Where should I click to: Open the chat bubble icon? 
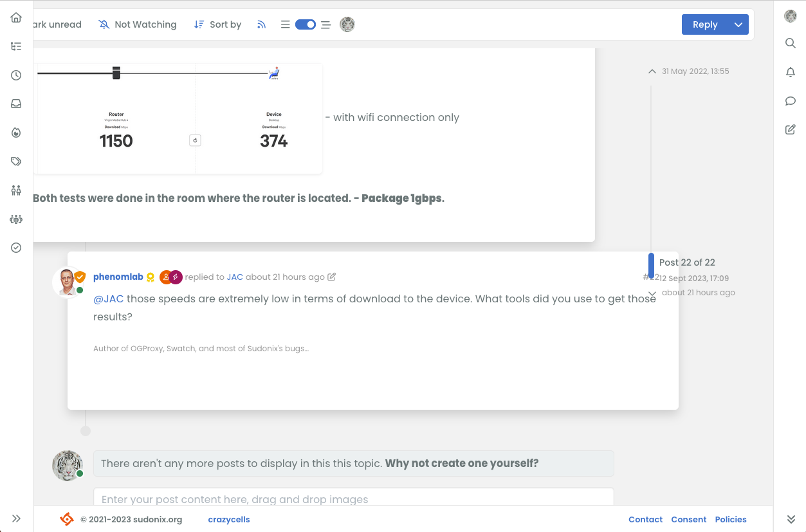(x=791, y=101)
